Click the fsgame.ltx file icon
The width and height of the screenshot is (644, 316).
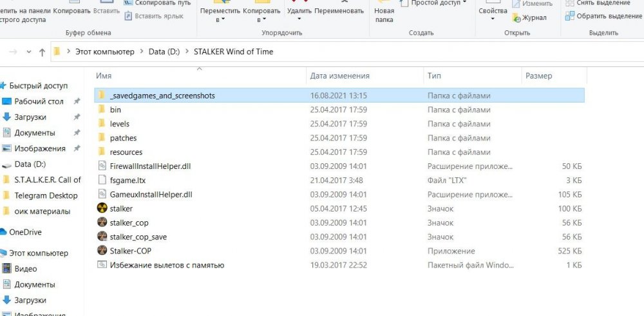[x=102, y=180]
